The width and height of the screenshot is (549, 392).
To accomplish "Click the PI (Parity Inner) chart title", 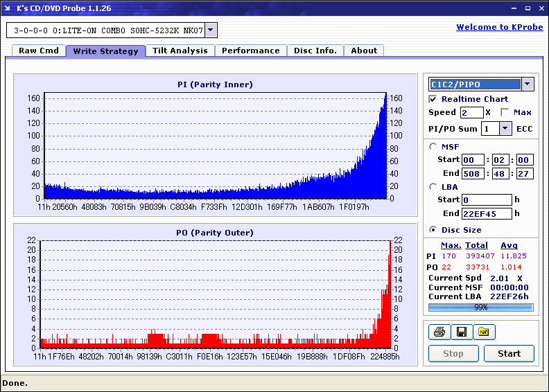I will point(215,84).
